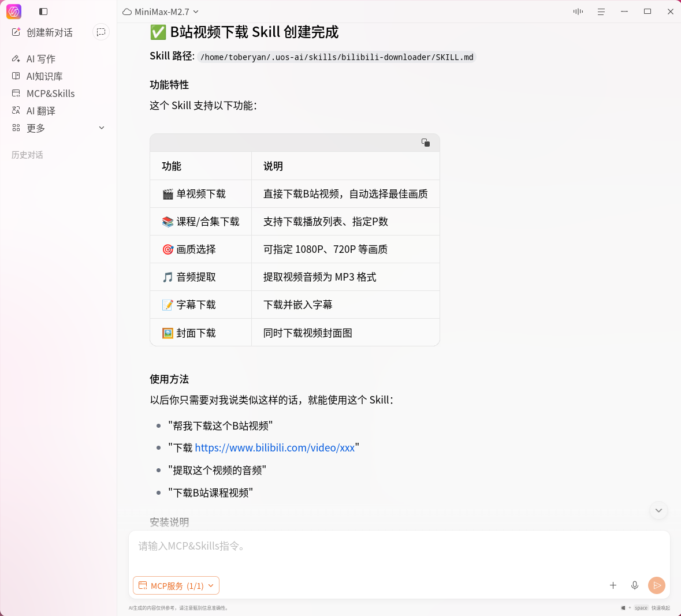Screen dimensions: 681x616
Task: Open 更多 in the sidebar
Action: coord(36,128)
